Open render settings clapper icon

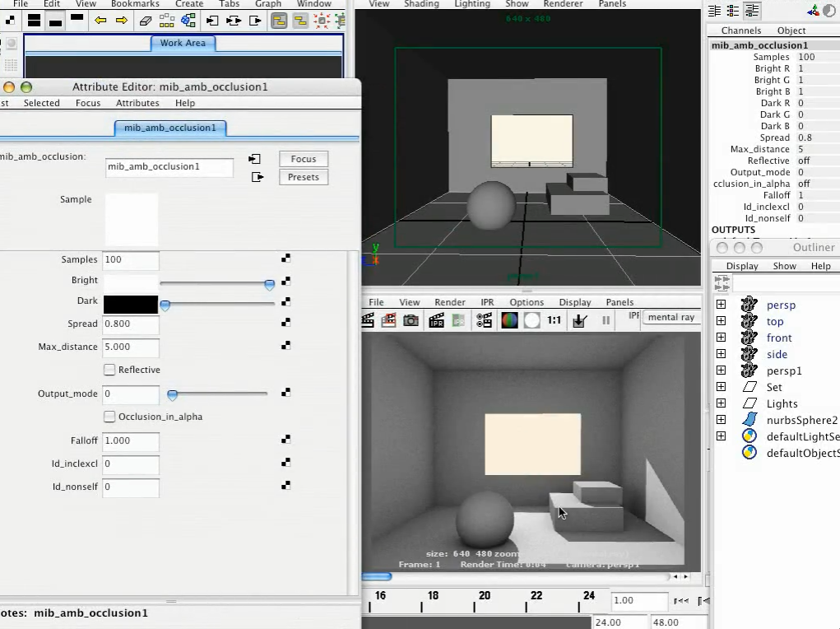pos(484,320)
